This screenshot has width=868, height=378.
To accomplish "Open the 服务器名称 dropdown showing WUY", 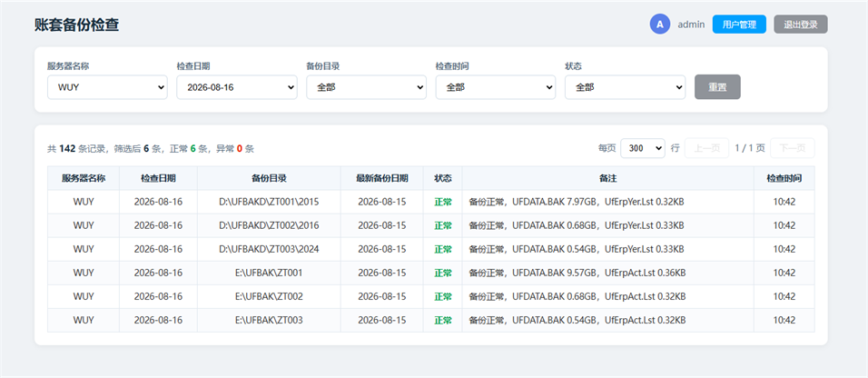I will coord(107,87).
